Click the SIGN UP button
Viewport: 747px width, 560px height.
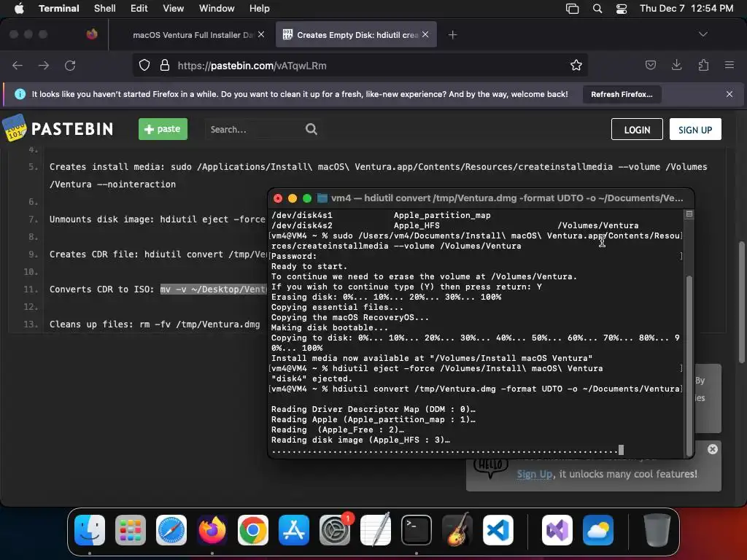(x=695, y=130)
